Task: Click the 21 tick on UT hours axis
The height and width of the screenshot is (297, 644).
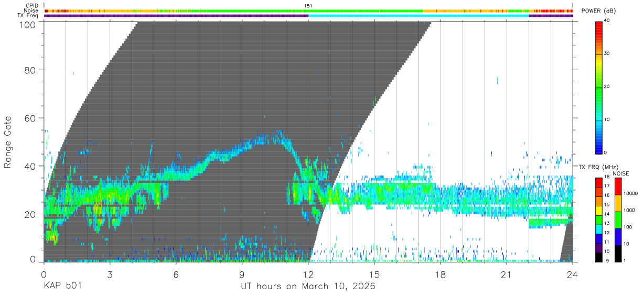Action: (507, 274)
